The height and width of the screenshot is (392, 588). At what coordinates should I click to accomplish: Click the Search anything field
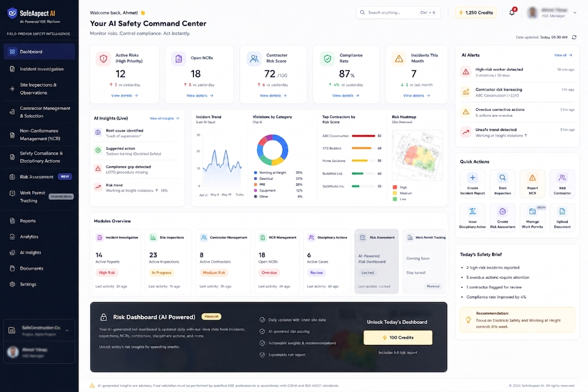click(399, 13)
